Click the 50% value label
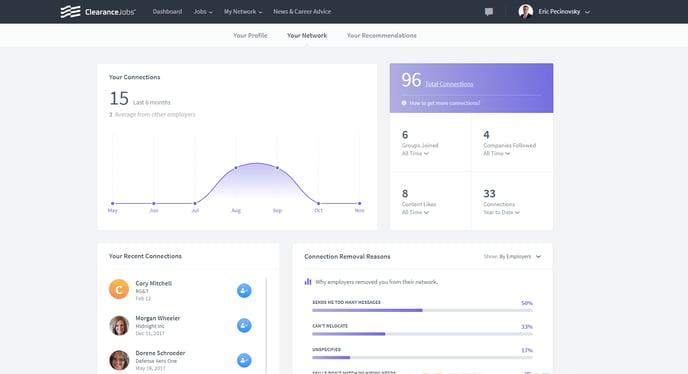The height and width of the screenshot is (374, 688). (527, 303)
